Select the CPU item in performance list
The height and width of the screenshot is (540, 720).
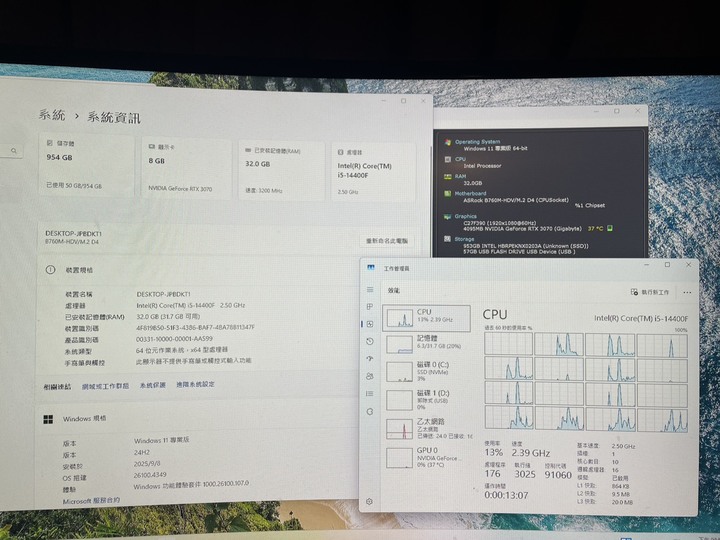click(x=427, y=318)
